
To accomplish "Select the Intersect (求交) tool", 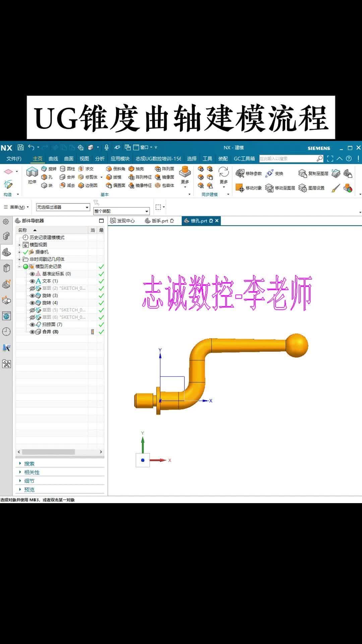I will tap(86, 169).
